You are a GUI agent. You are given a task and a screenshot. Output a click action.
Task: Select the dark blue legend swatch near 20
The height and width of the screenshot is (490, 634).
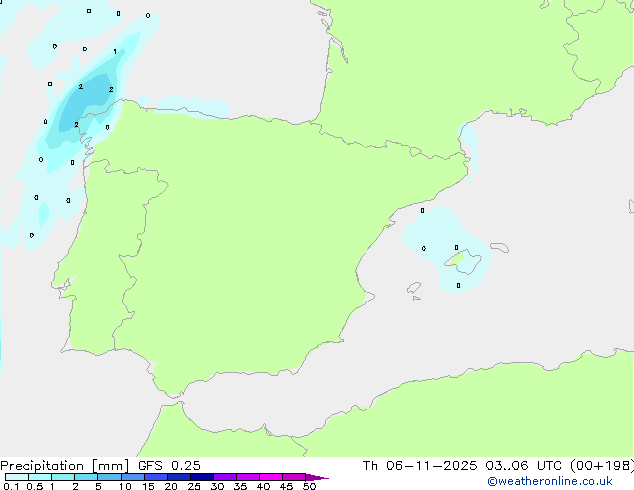[x=180, y=477]
